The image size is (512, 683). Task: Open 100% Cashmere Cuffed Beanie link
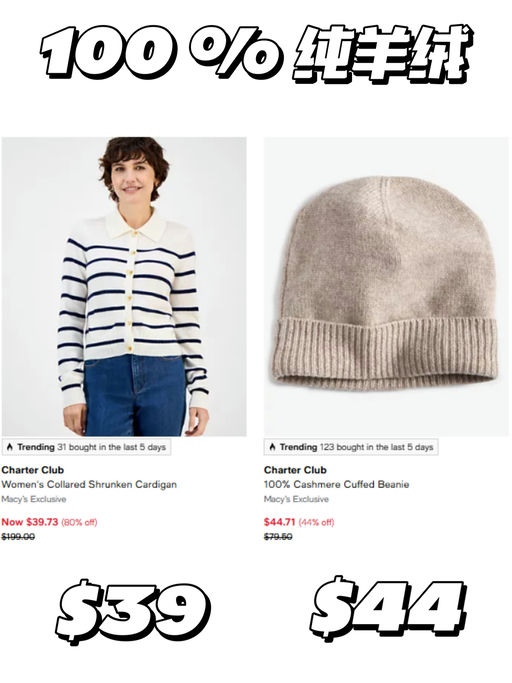click(x=336, y=484)
